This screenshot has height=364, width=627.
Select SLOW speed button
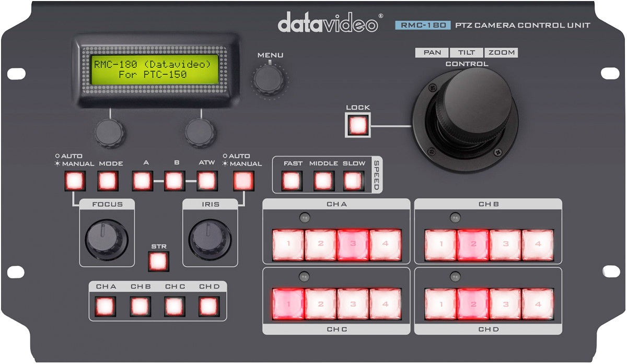tap(353, 181)
